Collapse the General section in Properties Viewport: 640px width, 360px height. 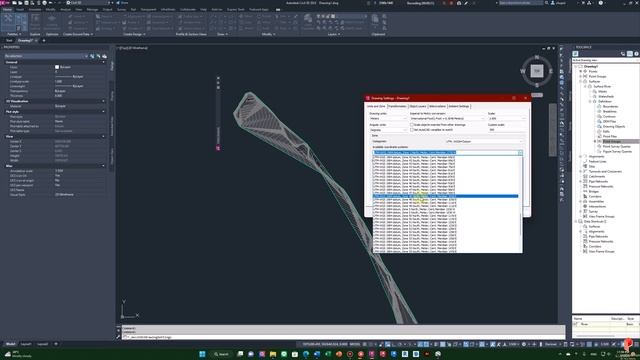(103, 62)
